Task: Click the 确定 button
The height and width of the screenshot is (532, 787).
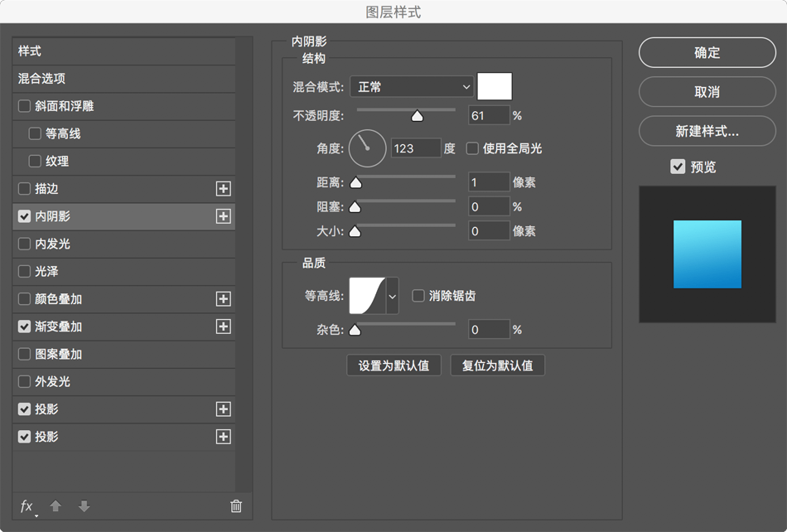Action: [707, 52]
